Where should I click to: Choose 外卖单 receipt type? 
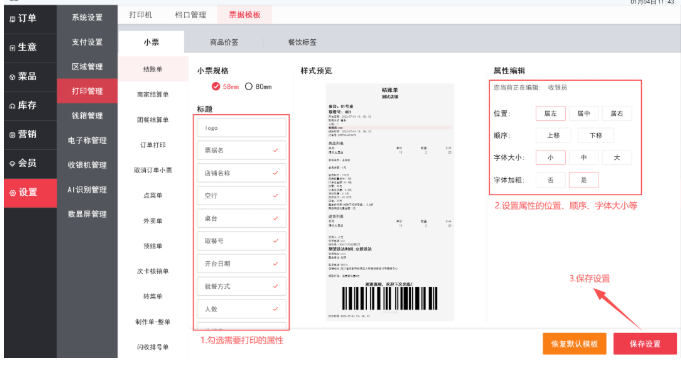153,221
